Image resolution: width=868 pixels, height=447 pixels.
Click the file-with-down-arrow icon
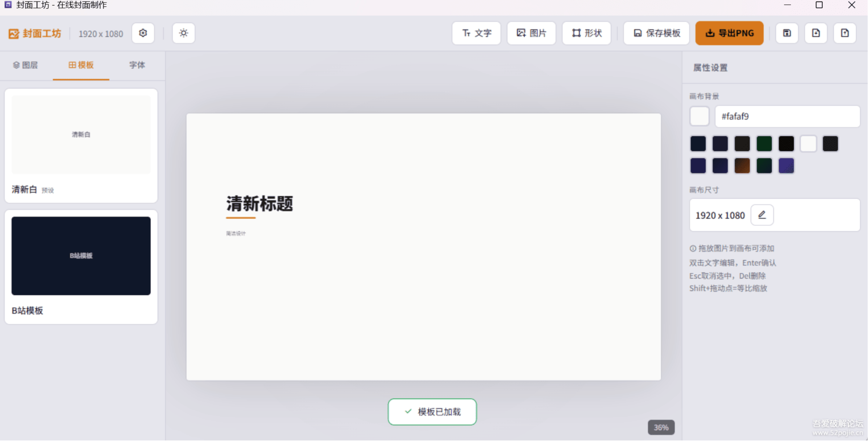point(816,33)
